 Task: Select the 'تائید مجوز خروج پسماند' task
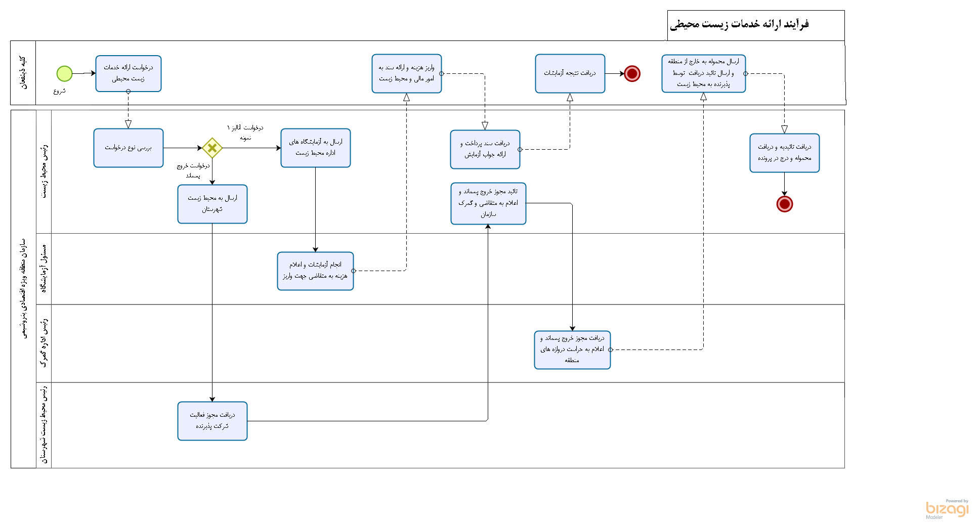488,203
